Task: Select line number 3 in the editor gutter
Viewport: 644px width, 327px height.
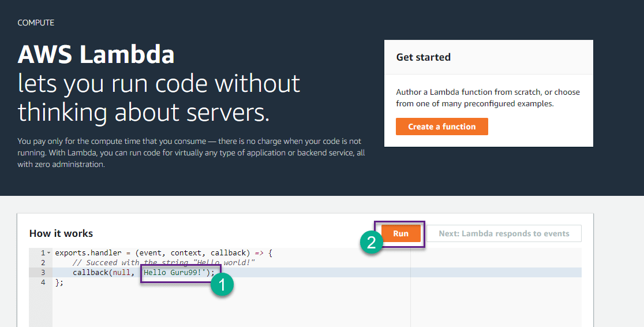Action: click(x=43, y=273)
